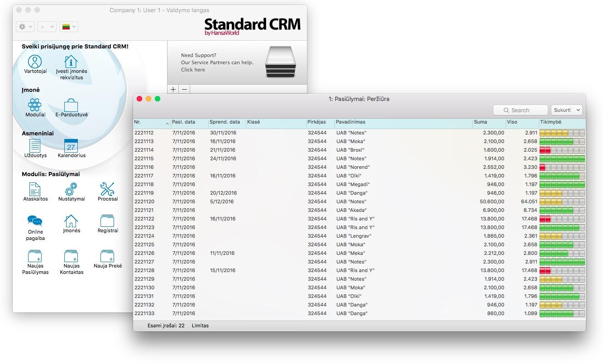
Task: Click the total value 8.734
Action: (531, 210)
